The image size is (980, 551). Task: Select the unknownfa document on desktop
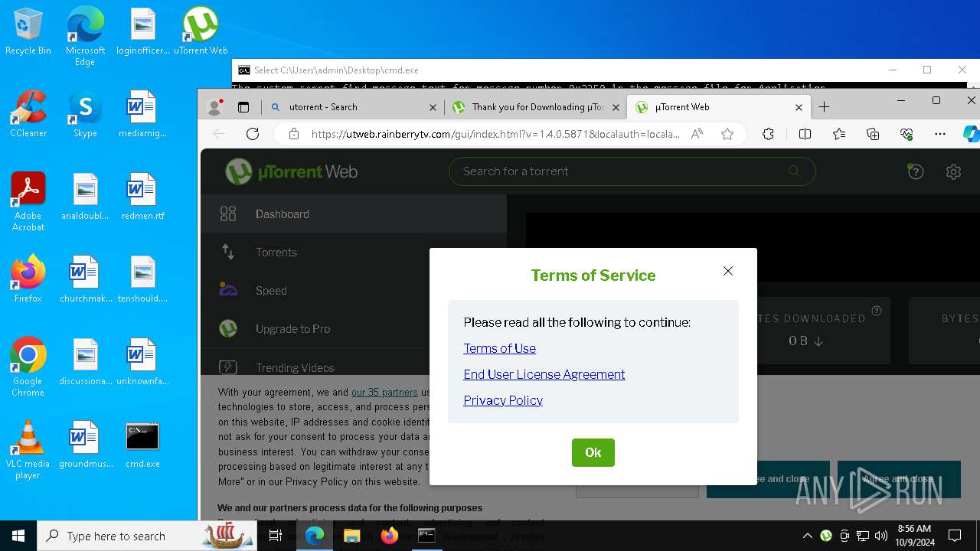pos(142,363)
